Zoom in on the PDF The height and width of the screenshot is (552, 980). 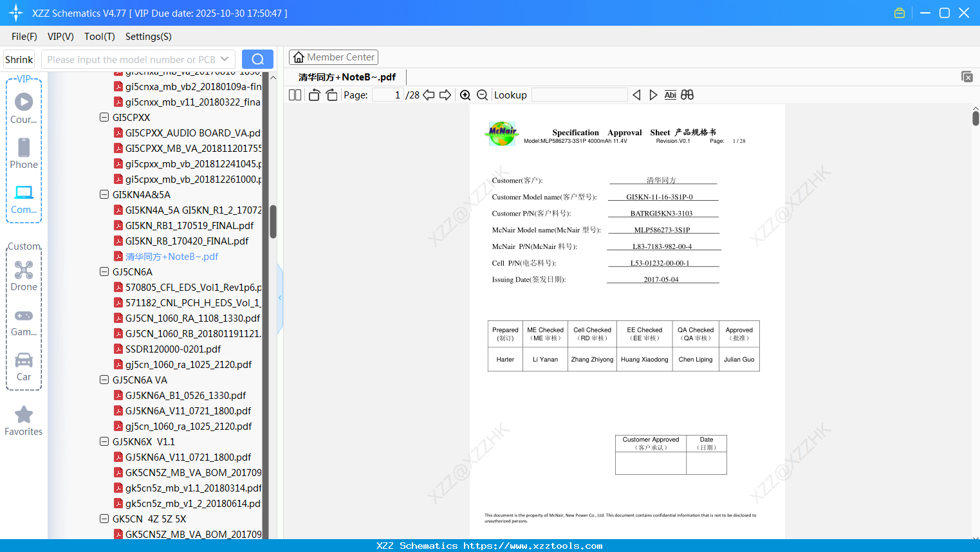[x=465, y=95]
